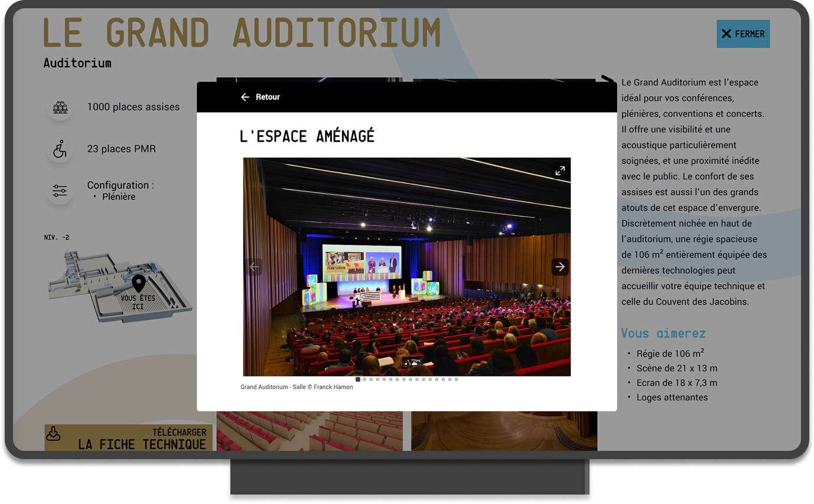Click the "Scène de 21 x 13 m" item
Viewport: 814px width, 504px height.
click(x=677, y=368)
